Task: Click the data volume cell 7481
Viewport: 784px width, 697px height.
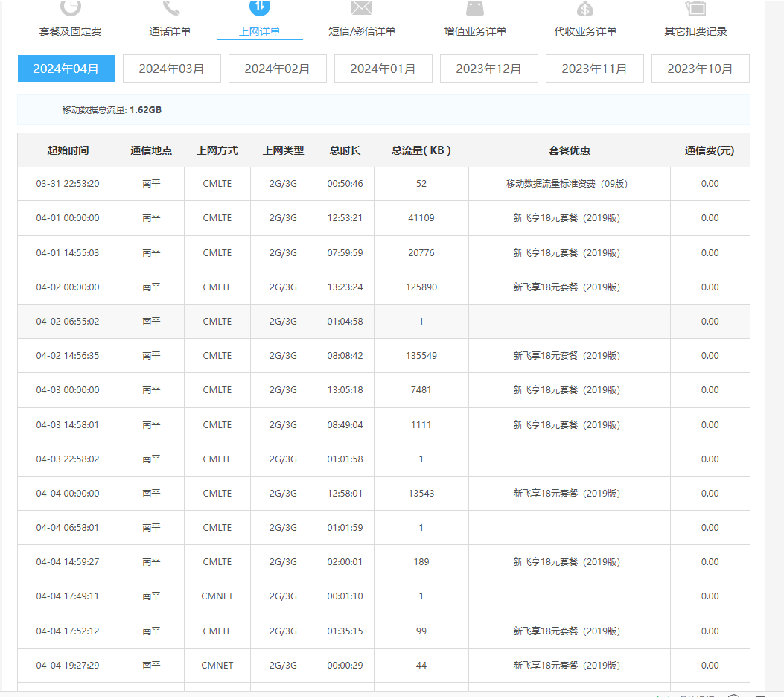Action: tap(421, 390)
